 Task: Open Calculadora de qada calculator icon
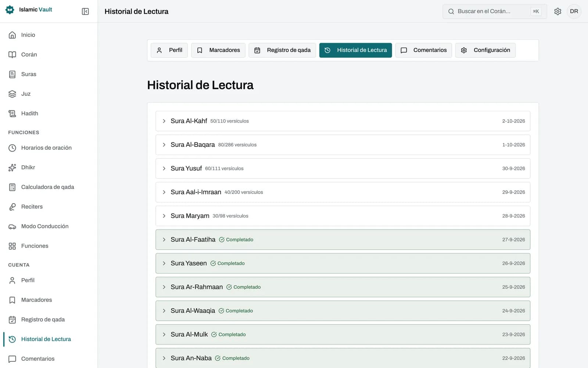[x=12, y=187]
